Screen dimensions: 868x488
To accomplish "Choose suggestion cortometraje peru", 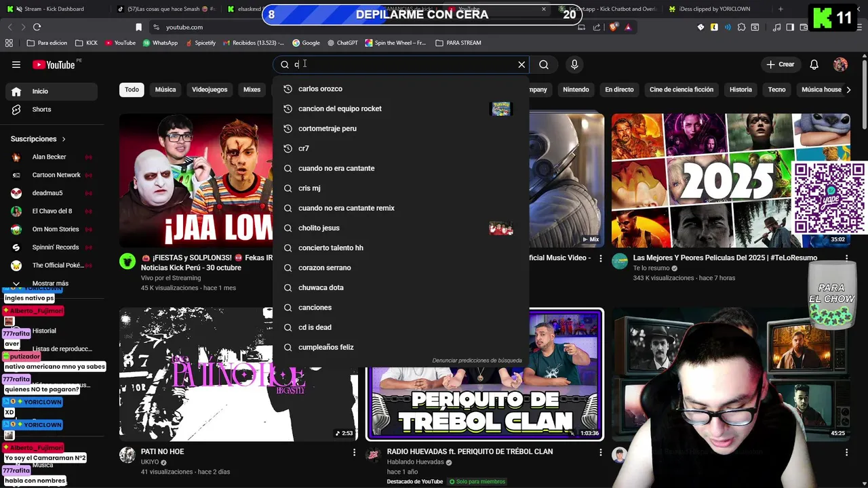I will pyautogui.click(x=400, y=128).
